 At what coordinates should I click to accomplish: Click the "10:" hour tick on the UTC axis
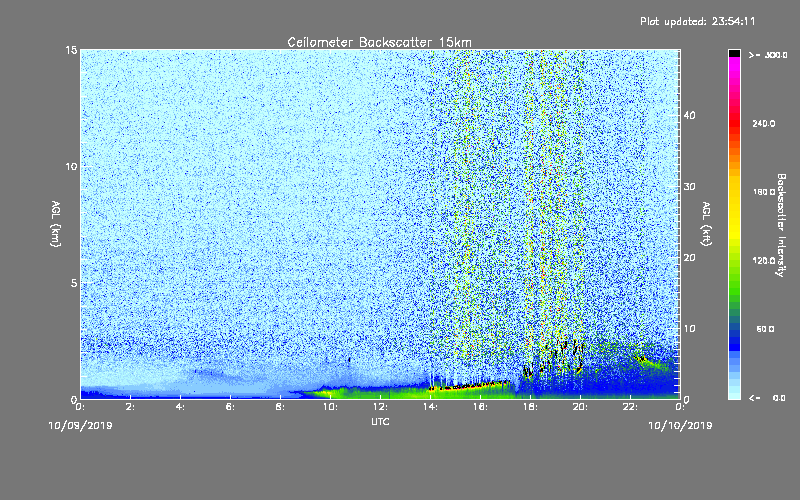coord(330,407)
